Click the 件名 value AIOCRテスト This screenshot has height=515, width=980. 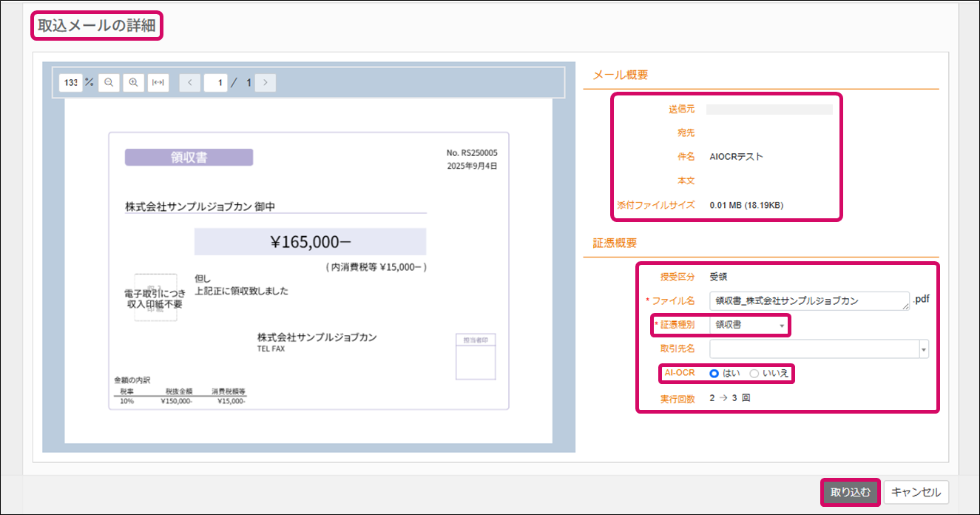pyautogui.click(x=736, y=157)
